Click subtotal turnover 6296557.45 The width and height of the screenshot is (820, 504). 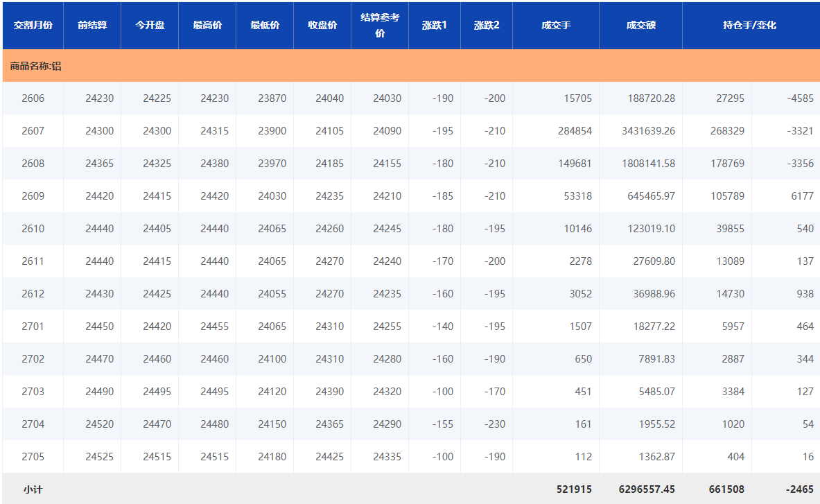(x=647, y=489)
